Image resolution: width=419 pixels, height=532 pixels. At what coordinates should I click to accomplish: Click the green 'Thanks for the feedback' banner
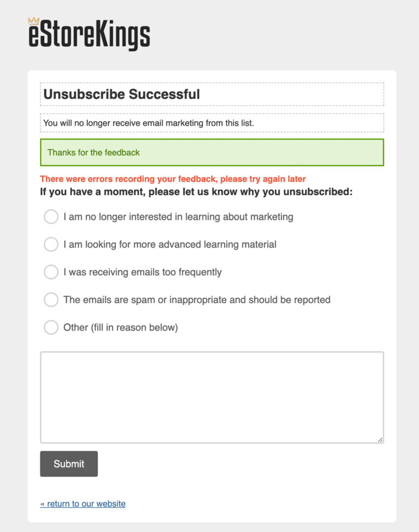(212, 152)
